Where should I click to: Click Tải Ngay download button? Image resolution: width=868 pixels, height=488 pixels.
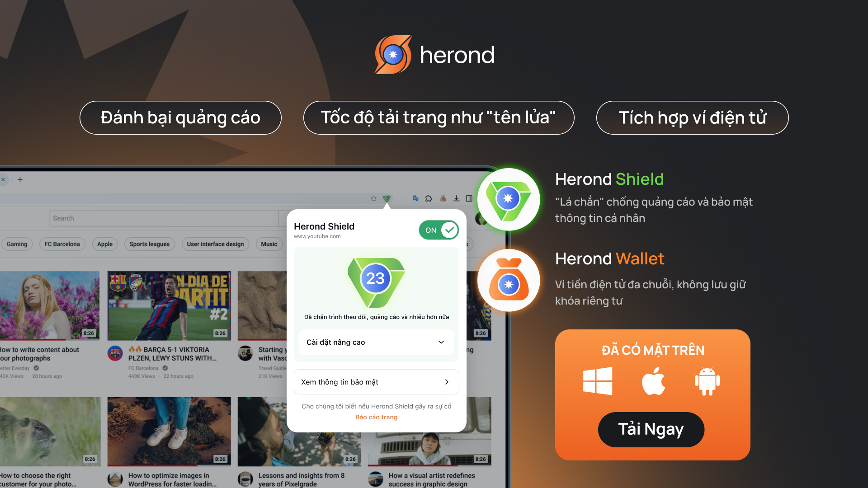pyautogui.click(x=652, y=429)
